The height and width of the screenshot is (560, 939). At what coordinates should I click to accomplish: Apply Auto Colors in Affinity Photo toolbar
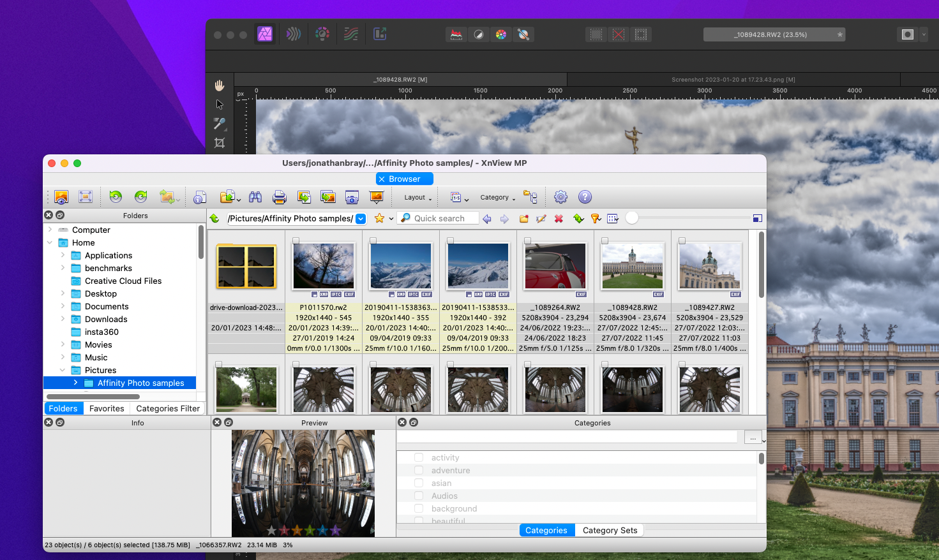tap(501, 34)
